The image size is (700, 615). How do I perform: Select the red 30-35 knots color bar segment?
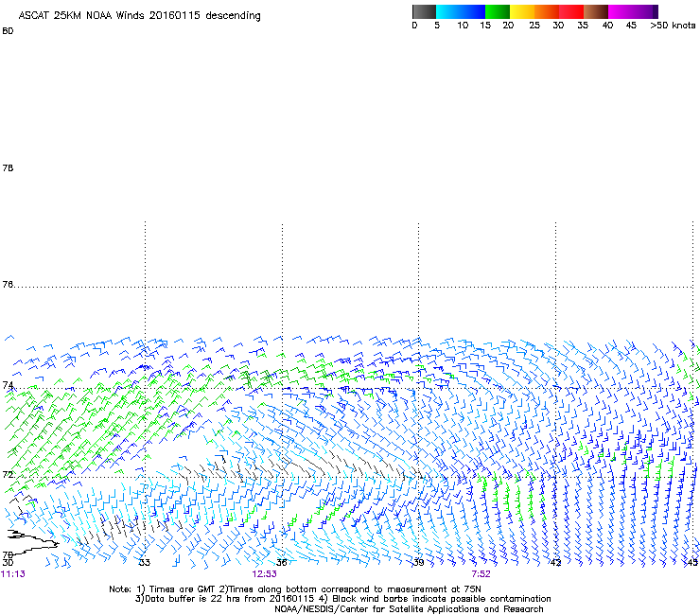click(571, 11)
